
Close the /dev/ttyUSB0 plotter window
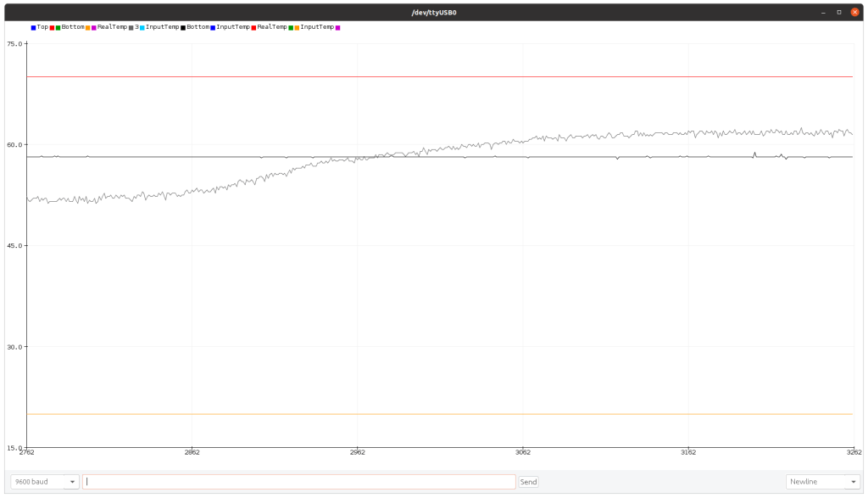854,12
